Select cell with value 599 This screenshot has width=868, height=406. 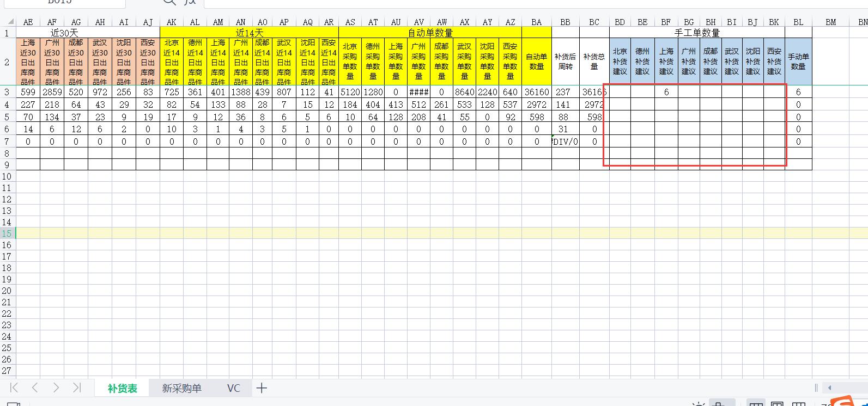28,92
